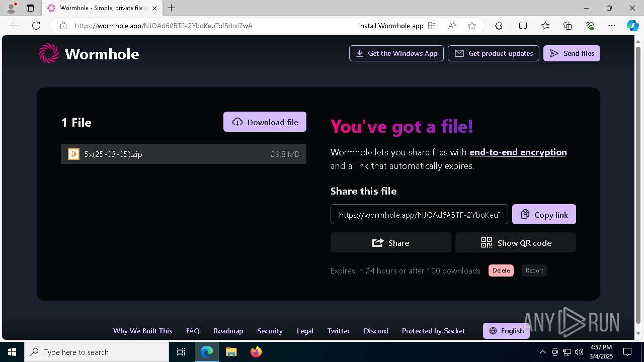Open Settings and more menu
644x362 pixels.
coord(612,26)
